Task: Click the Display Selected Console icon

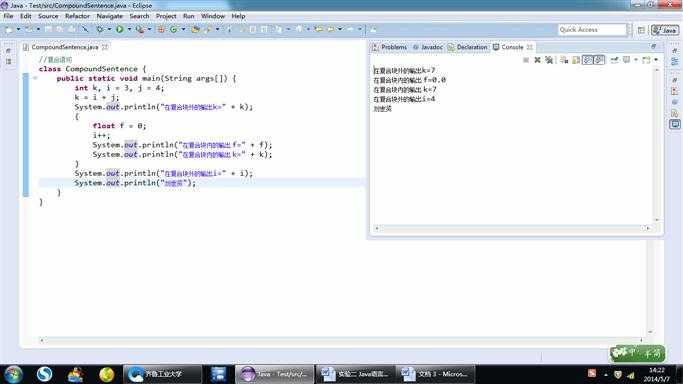Action: (626, 60)
